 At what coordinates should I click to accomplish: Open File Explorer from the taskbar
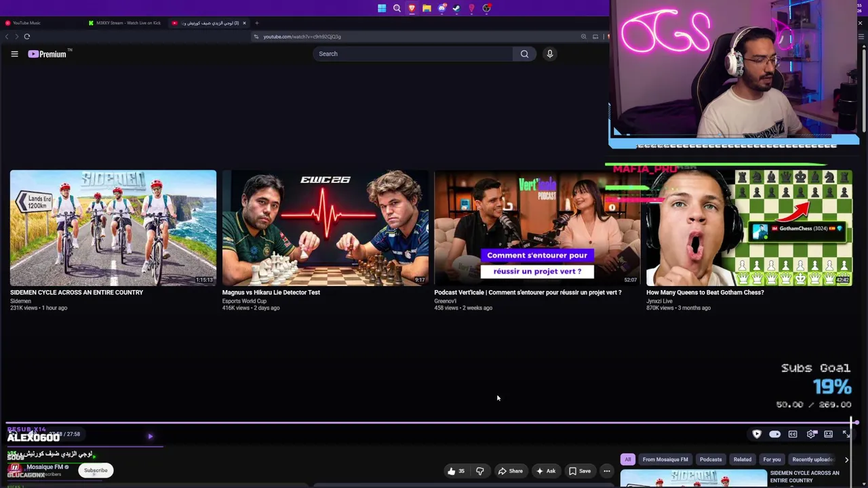pyautogui.click(x=427, y=8)
